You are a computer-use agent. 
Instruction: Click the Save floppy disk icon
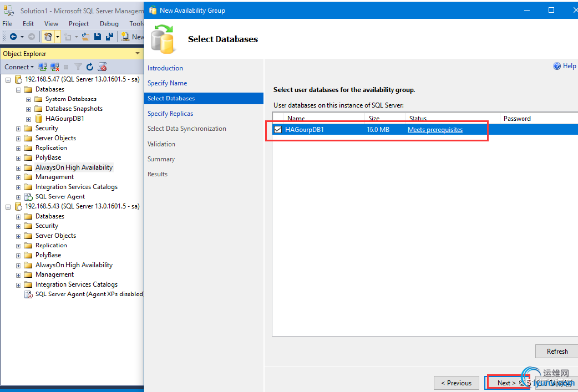98,37
